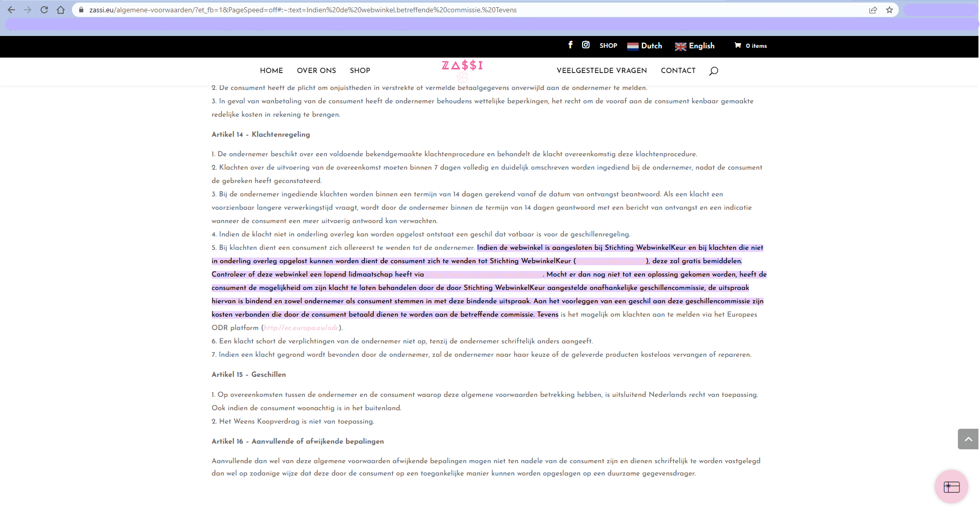Switch the site language to English
Screen dimensions: 980x511
coord(695,46)
